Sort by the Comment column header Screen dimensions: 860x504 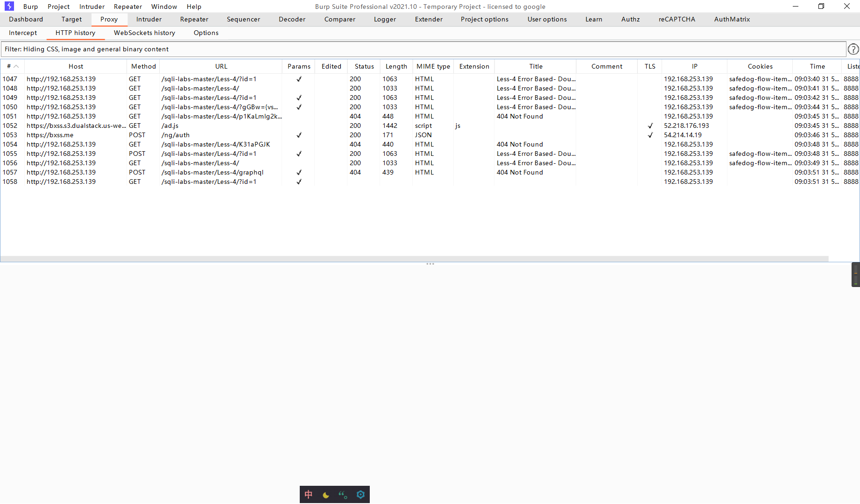(x=607, y=66)
